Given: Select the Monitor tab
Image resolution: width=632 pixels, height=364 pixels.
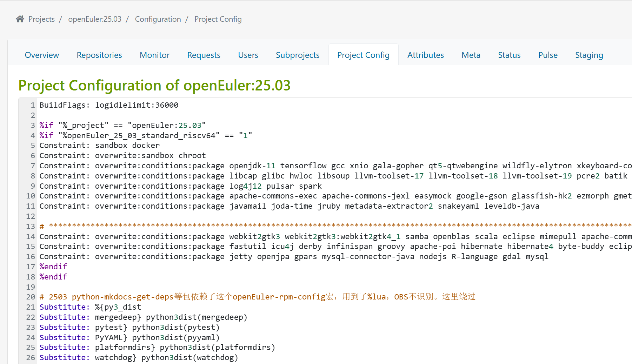Looking at the screenshot, I should click(154, 55).
